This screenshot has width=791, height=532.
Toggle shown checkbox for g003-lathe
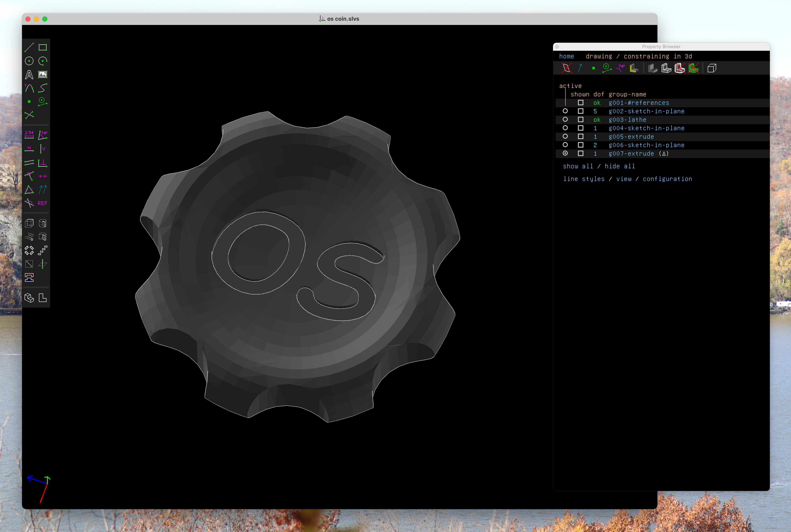coord(581,119)
